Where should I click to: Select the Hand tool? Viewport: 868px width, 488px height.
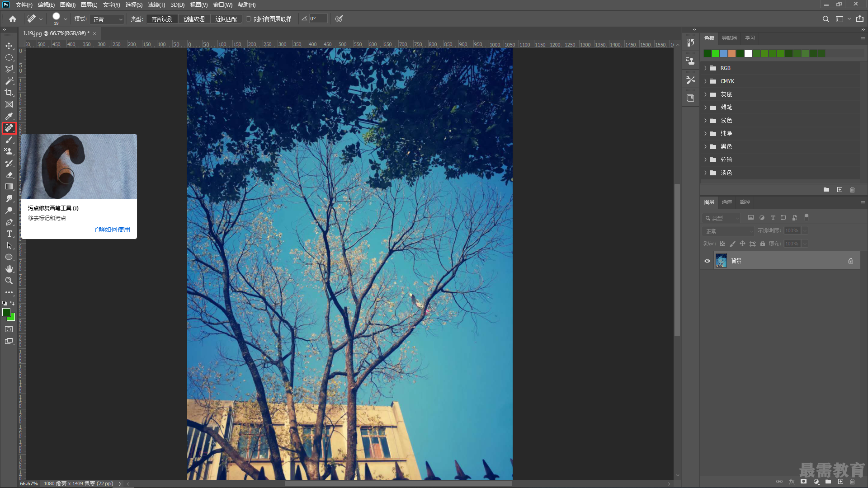pyautogui.click(x=9, y=269)
